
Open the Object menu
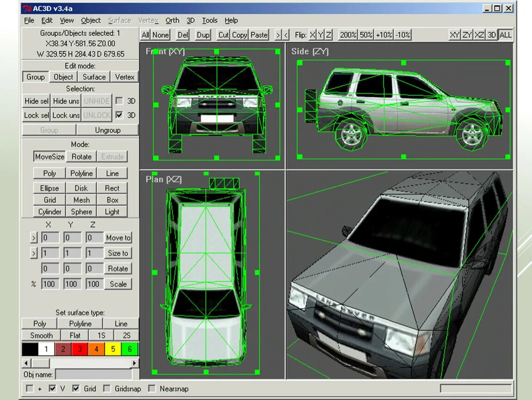[x=91, y=20]
